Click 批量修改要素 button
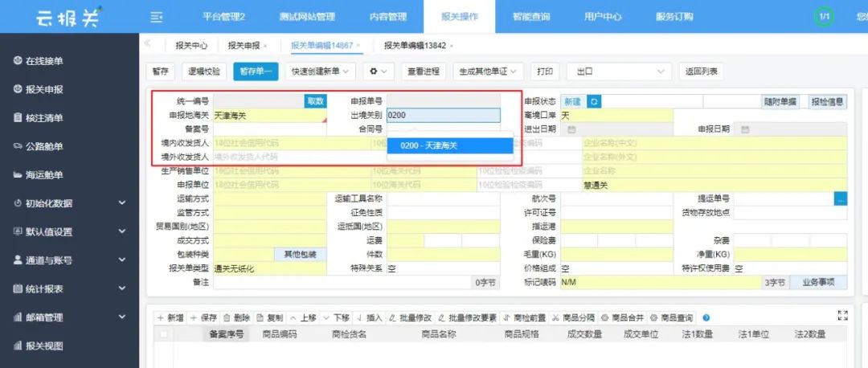The image size is (868, 368). (467, 317)
